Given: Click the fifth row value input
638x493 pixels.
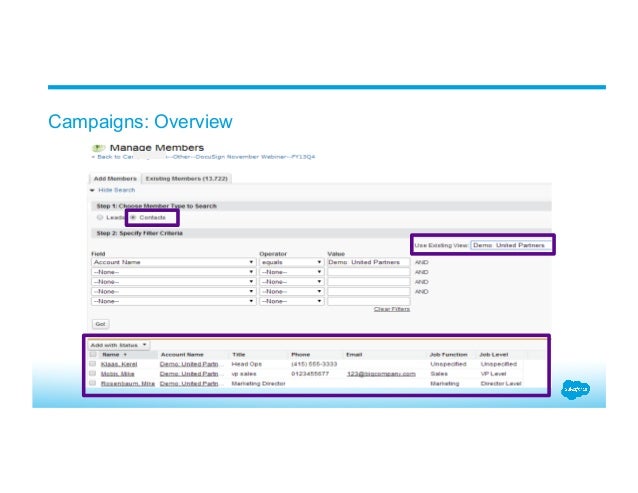Looking at the screenshot, I should tap(368, 301).
